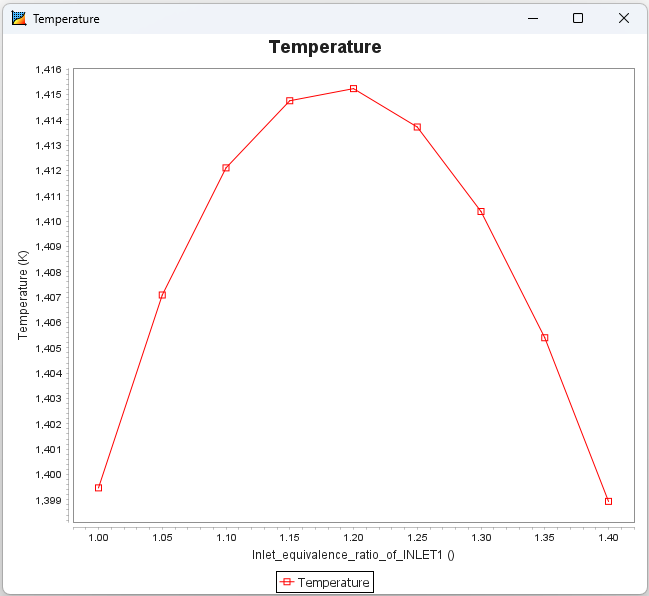Select the data point at equivalence ratio 1.10
The image size is (649, 596).
(226, 168)
